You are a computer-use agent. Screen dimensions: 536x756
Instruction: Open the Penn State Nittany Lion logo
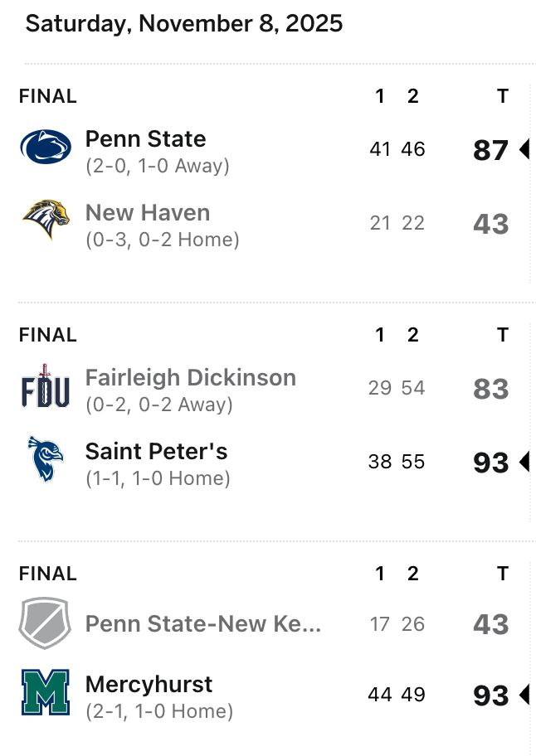46,147
